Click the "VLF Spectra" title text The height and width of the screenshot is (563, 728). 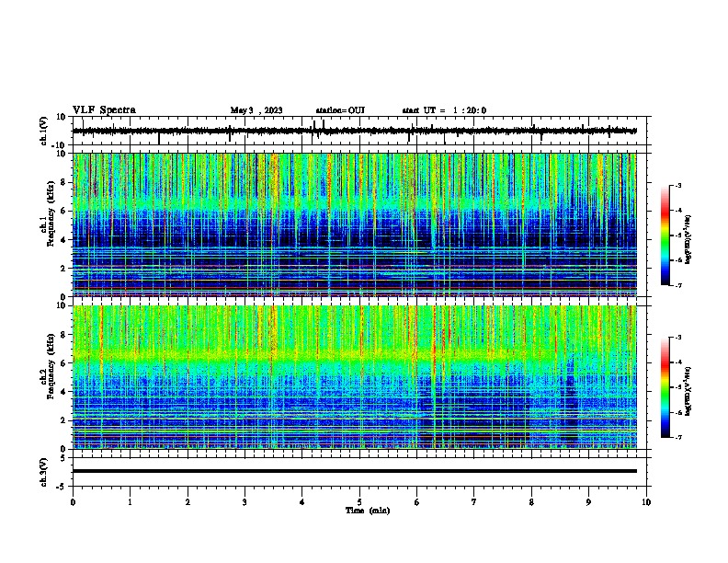[x=104, y=110]
